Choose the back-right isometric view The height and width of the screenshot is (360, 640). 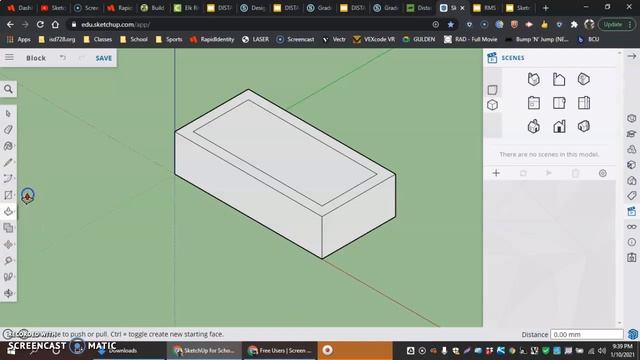(x=584, y=79)
